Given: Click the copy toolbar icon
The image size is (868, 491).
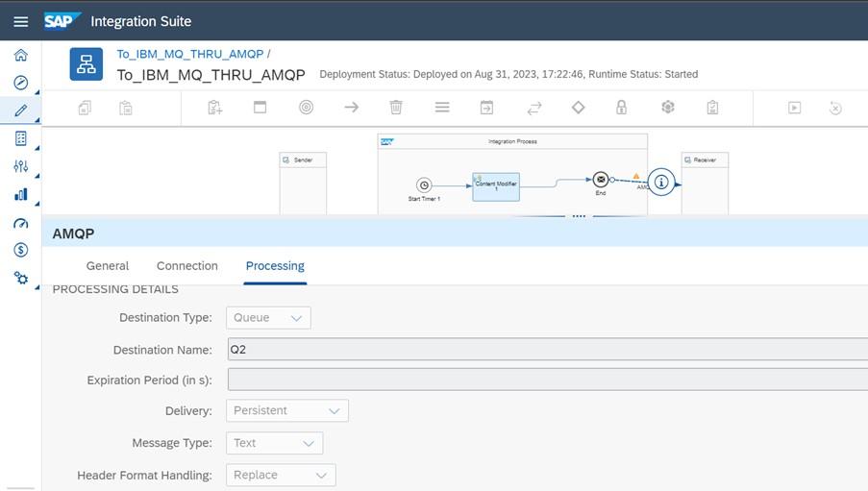Looking at the screenshot, I should [x=85, y=108].
